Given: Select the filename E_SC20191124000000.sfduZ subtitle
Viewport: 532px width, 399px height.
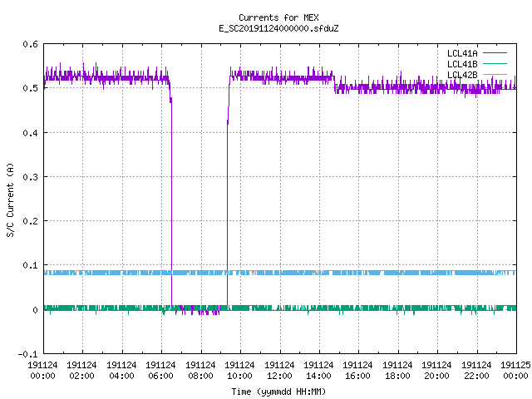Looking at the screenshot, I should 278,28.
